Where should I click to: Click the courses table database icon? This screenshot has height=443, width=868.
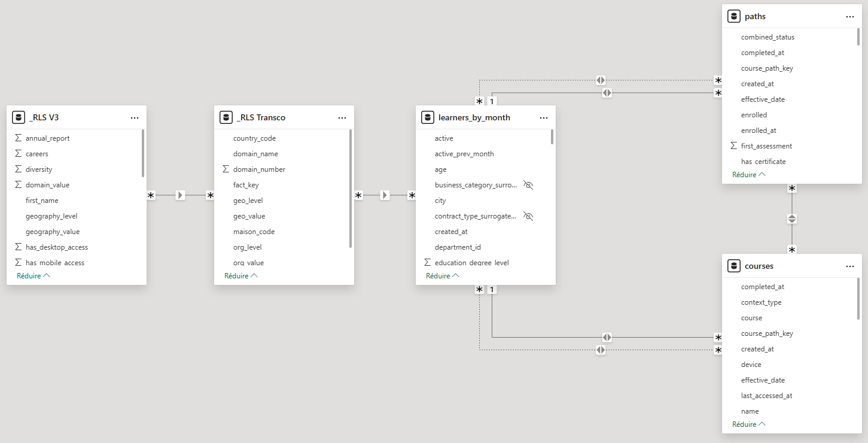coord(733,266)
